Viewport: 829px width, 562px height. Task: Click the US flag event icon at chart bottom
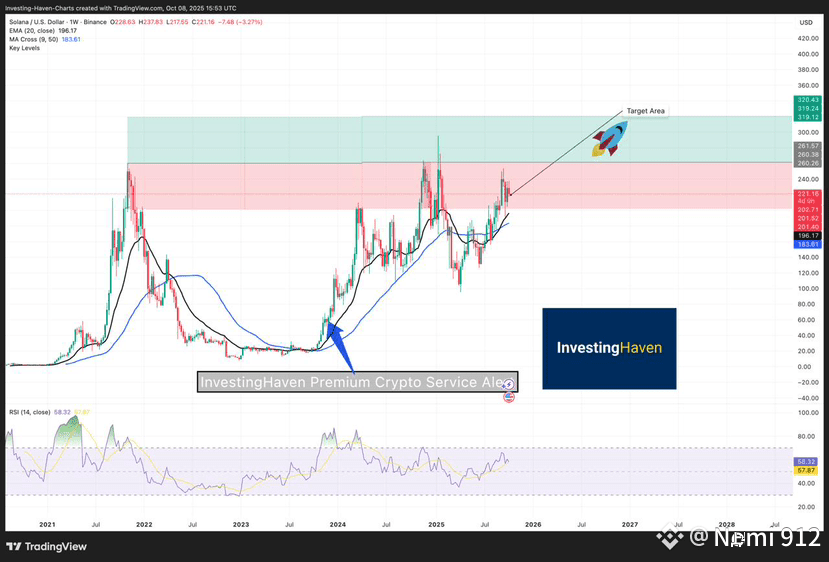pos(509,397)
